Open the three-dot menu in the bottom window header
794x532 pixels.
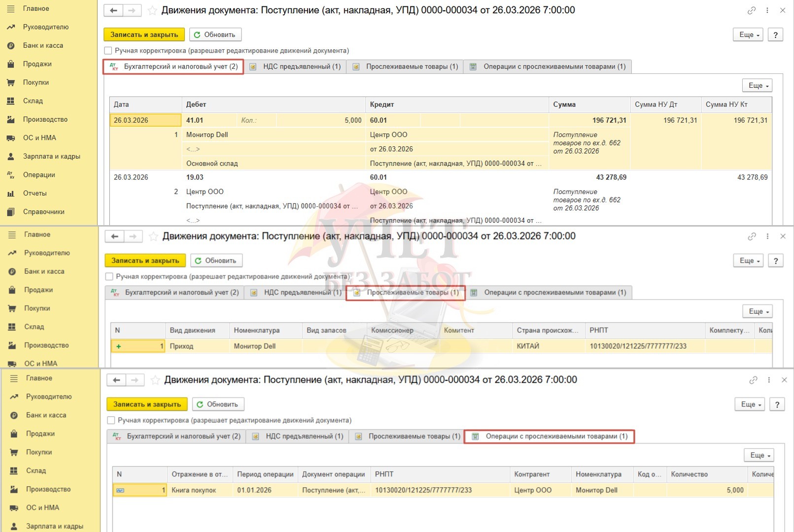point(769,380)
